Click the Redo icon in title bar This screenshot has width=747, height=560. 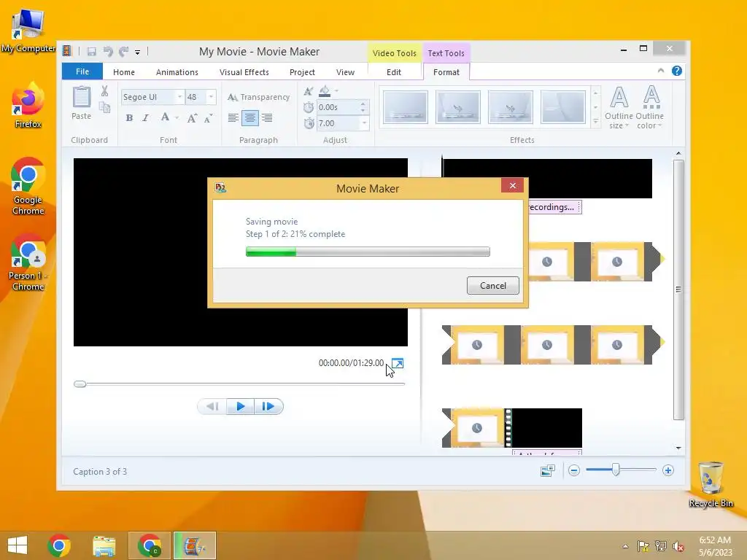click(124, 52)
